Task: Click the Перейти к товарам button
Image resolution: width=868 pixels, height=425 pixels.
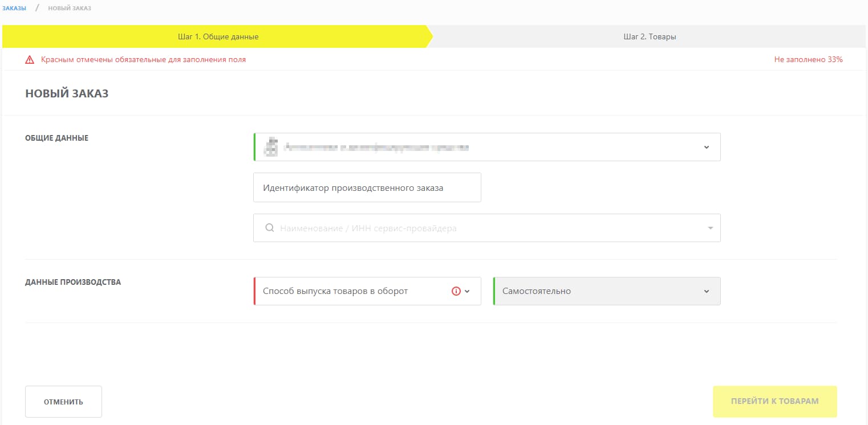Action: 774,402
